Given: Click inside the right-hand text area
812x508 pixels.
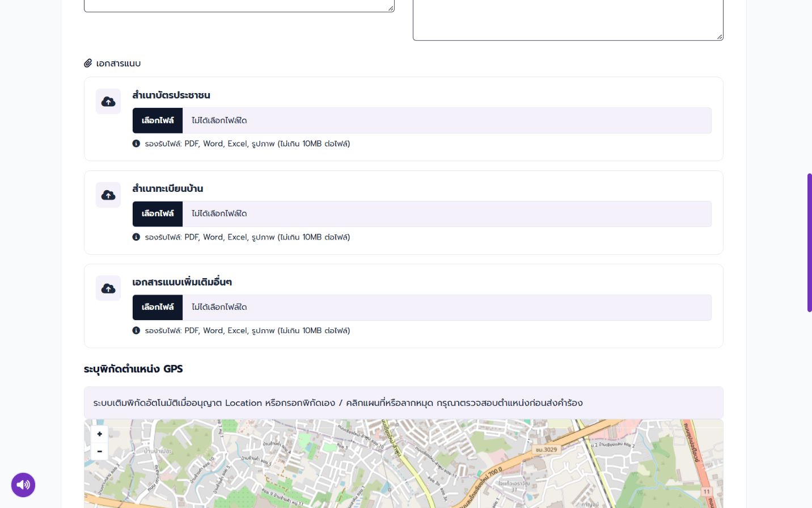Looking at the screenshot, I should click(x=568, y=20).
